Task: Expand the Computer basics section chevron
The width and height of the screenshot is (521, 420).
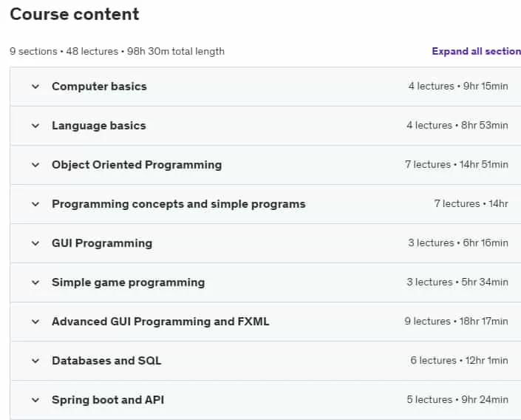Action: click(35, 87)
